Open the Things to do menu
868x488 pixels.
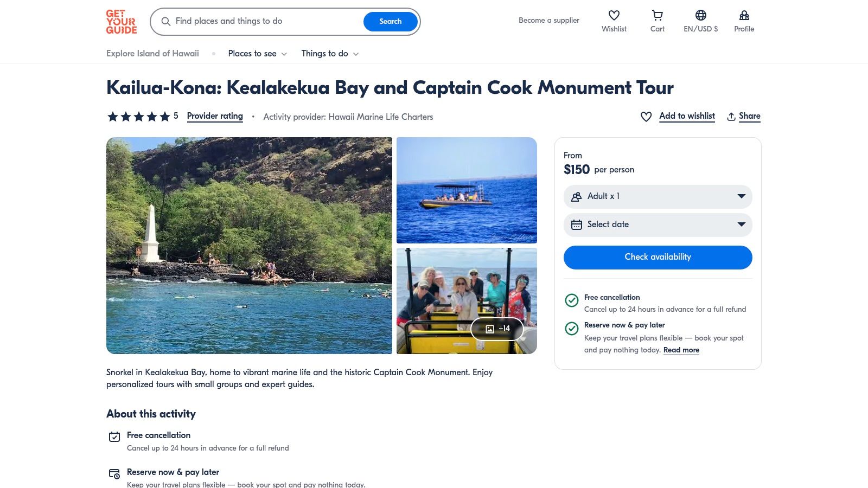[325, 54]
